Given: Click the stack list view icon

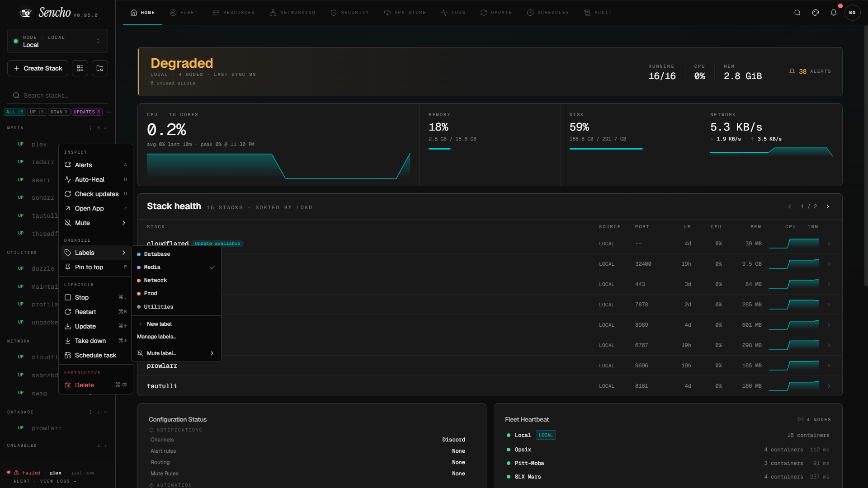Looking at the screenshot, I should (x=80, y=68).
